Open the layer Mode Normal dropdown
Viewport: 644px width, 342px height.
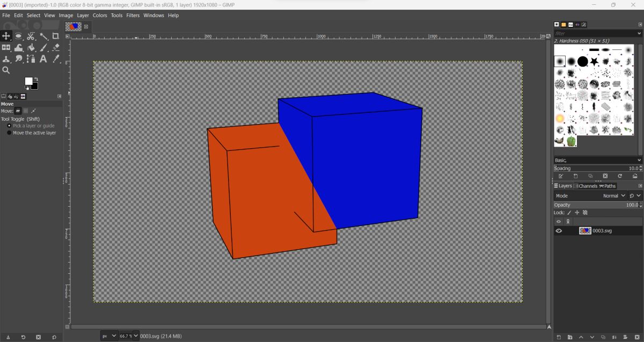[614, 196]
